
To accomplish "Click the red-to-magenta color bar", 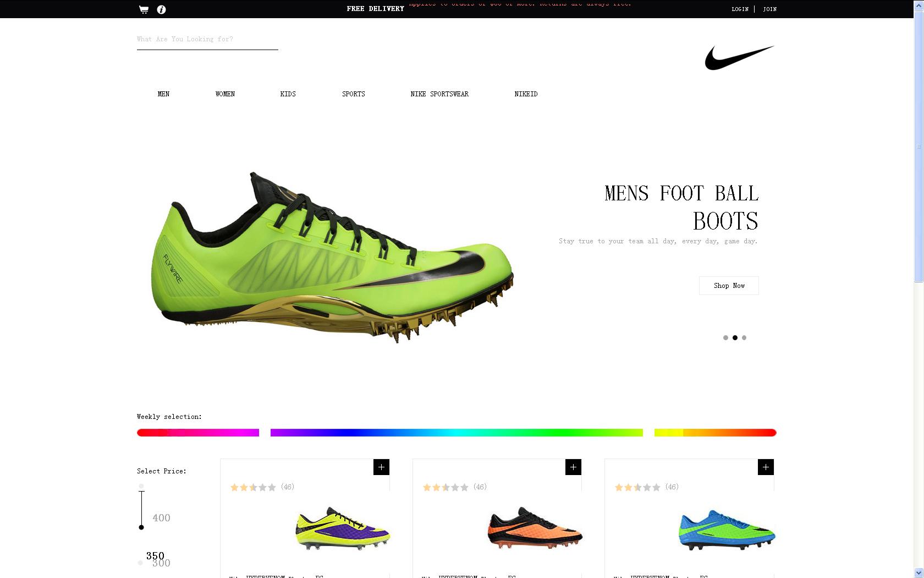I will coord(198,433).
